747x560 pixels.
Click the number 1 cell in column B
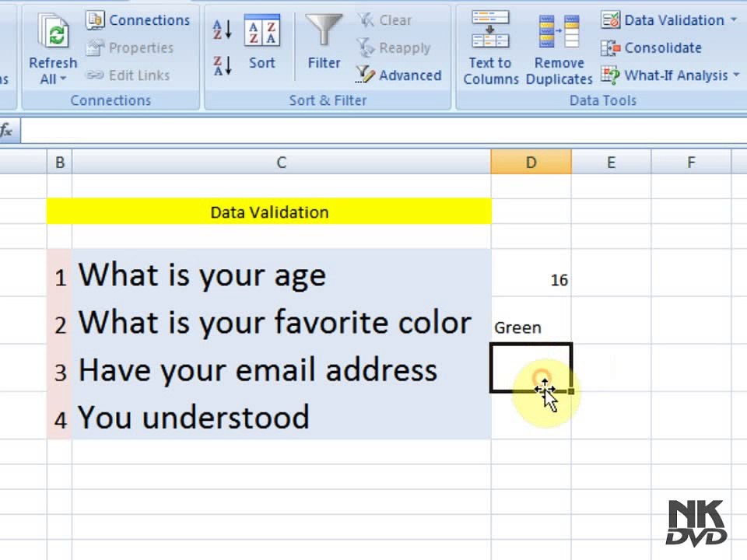click(60, 273)
